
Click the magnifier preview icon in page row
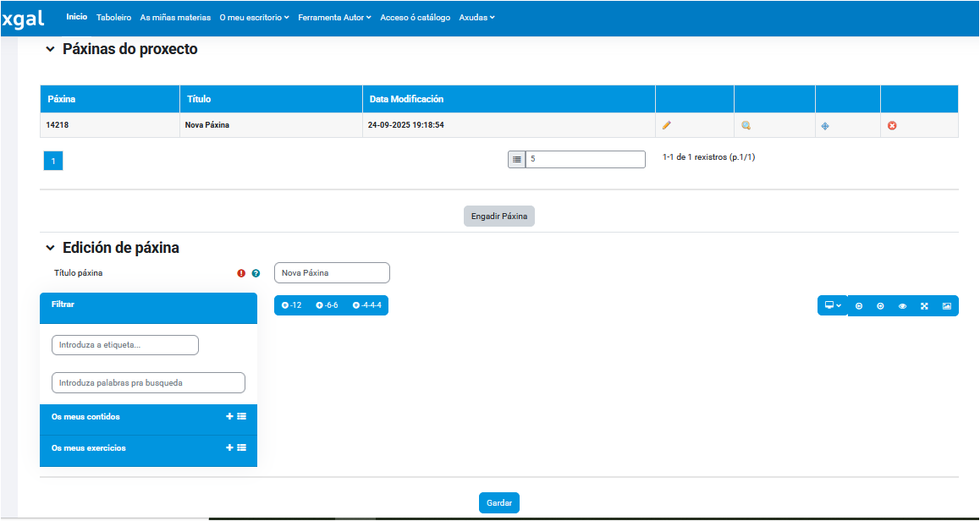click(746, 125)
